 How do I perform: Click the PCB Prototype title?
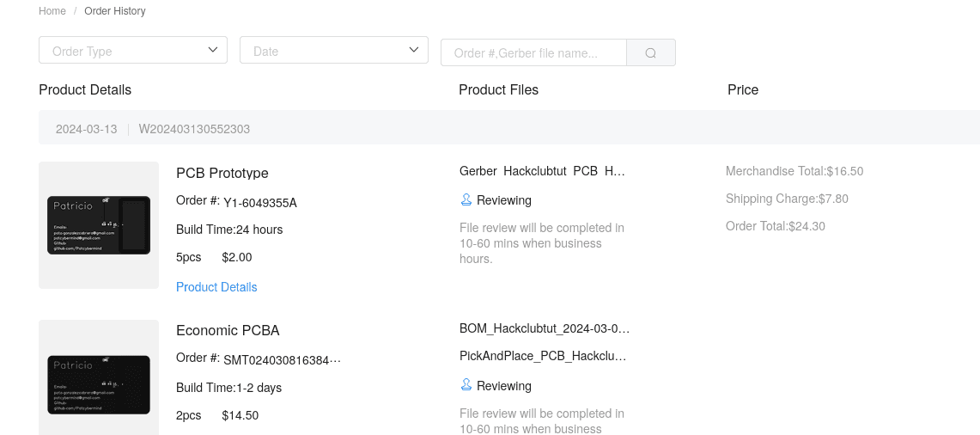222,173
